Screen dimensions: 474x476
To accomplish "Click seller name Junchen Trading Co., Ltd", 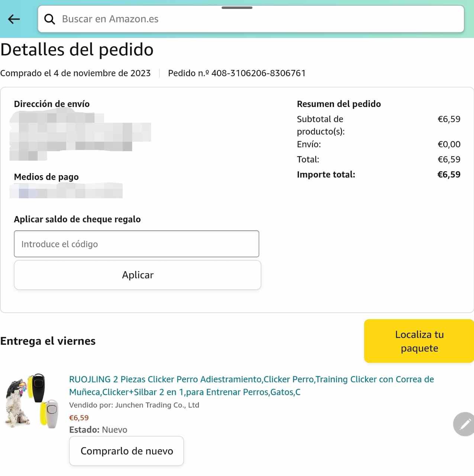I will 157,405.
